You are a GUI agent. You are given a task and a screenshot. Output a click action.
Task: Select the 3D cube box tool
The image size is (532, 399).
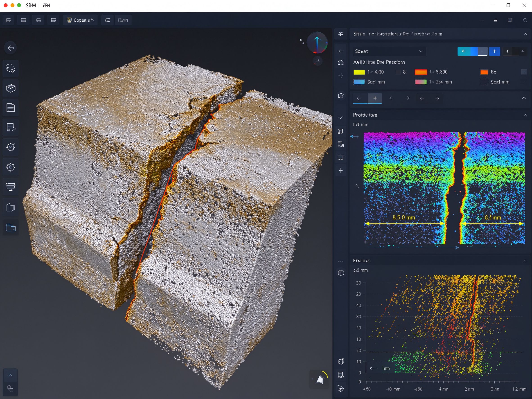[x=11, y=88]
